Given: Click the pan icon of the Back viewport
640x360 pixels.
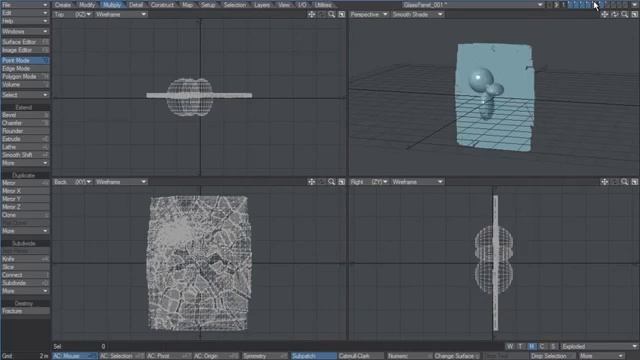Looking at the screenshot, I should 311,182.
